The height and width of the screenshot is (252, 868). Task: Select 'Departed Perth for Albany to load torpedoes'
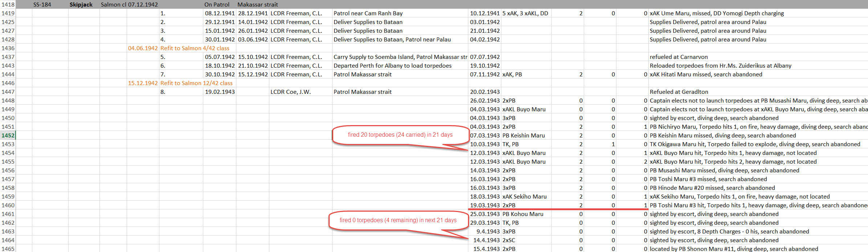(x=392, y=65)
